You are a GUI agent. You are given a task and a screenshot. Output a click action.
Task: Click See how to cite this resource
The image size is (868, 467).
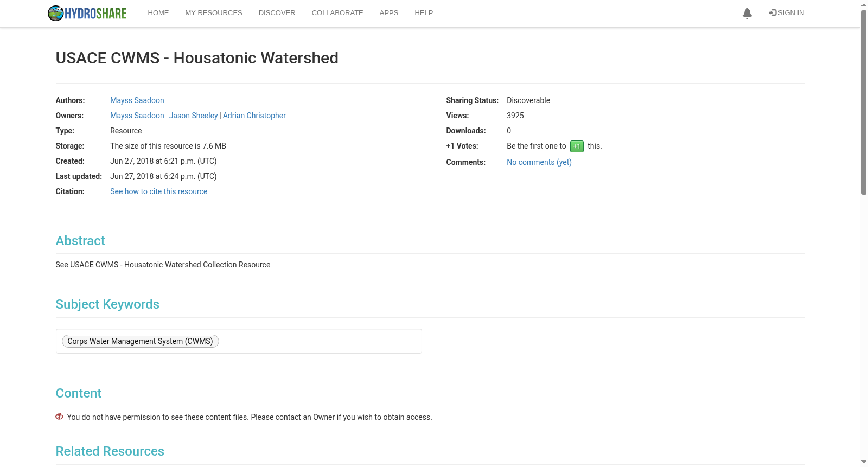click(159, 191)
